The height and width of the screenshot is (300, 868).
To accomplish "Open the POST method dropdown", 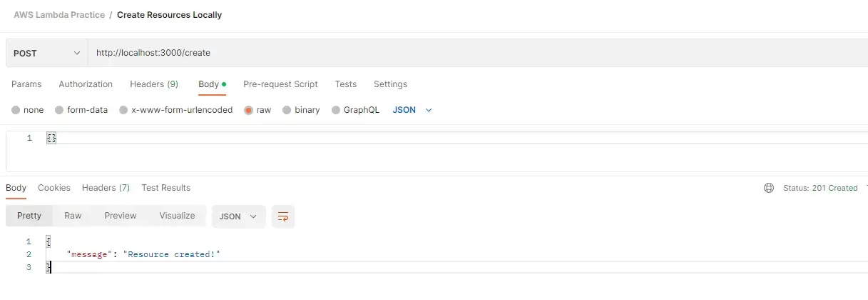I will tap(46, 53).
